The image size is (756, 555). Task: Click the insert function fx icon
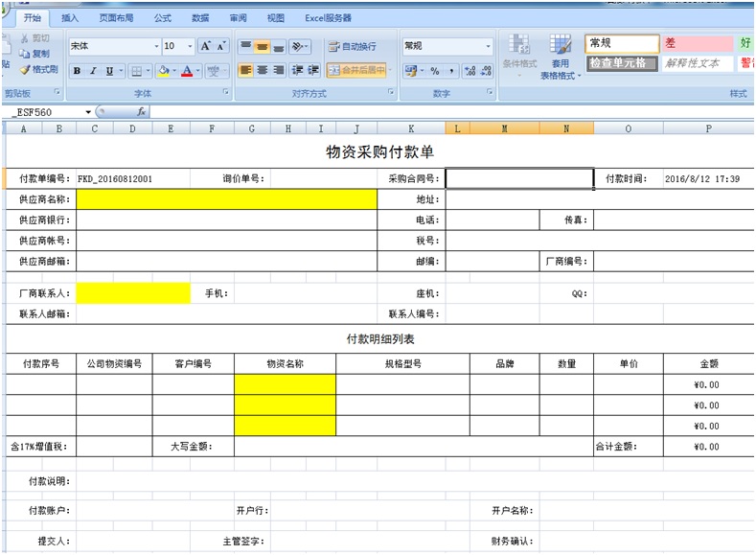tap(142, 112)
